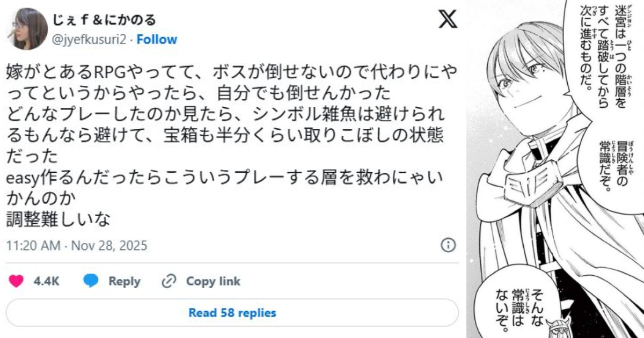The width and height of the screenshot is (644, 338).
Task: Like the tweet with the heart icon
Action: pyautogui.click(x=17, y=281)
